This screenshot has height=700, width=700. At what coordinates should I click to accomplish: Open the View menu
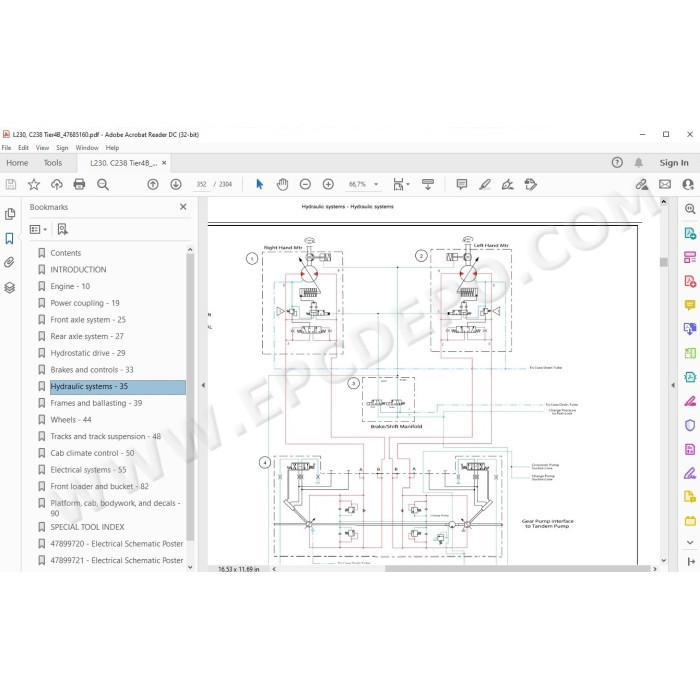coord(42,148)
